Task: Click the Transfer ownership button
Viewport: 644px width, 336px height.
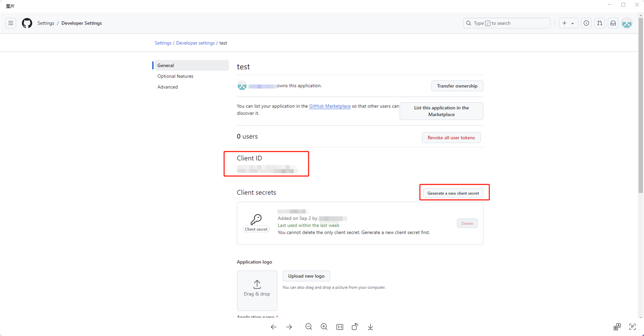Action: tap(457, 86)
